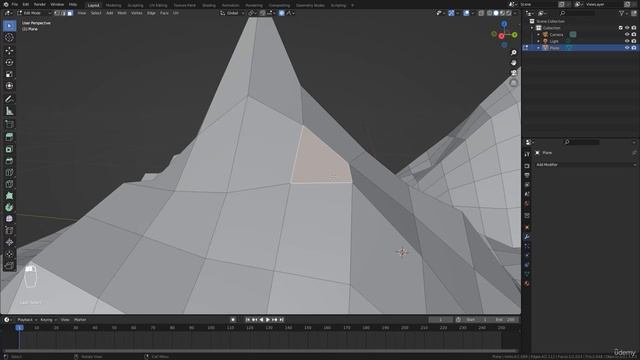Open shading options dropdown arrow
Image resolution: width=640 pixels, height=360 pixels.
click(x=515, y=13)
